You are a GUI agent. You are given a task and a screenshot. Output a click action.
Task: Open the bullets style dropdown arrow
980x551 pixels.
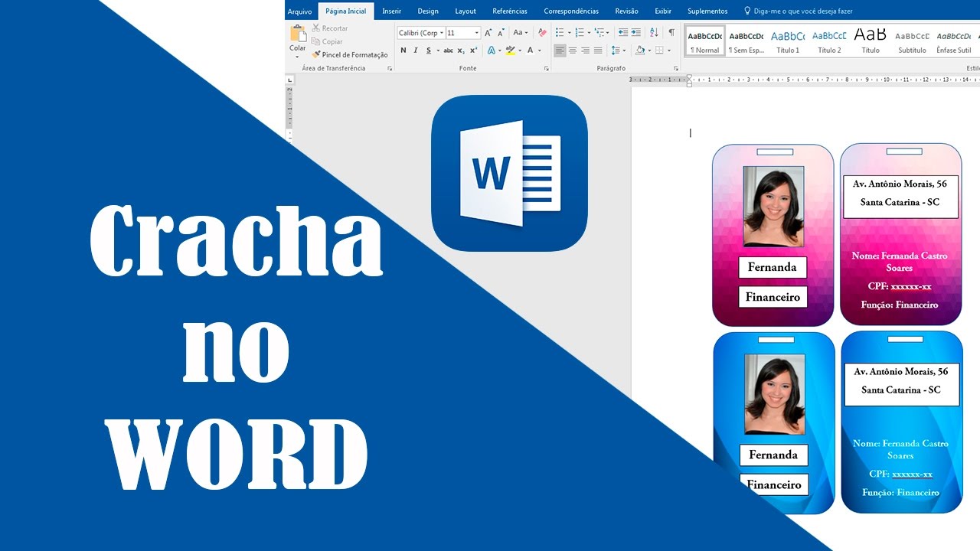[568, 33]
